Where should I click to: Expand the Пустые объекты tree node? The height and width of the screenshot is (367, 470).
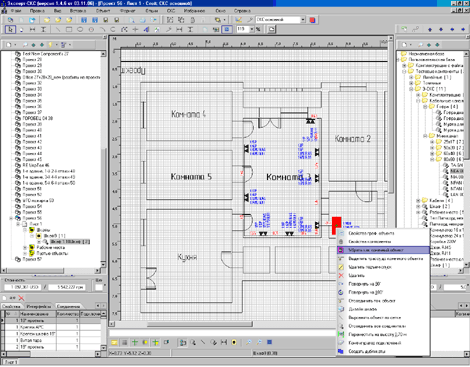[25, 253]
